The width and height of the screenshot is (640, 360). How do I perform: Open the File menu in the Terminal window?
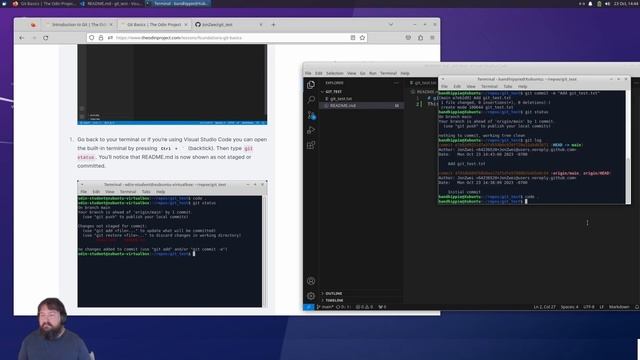click(444, 87)
